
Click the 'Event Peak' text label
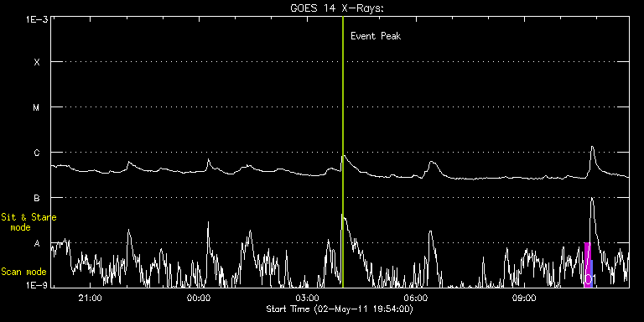376,36
